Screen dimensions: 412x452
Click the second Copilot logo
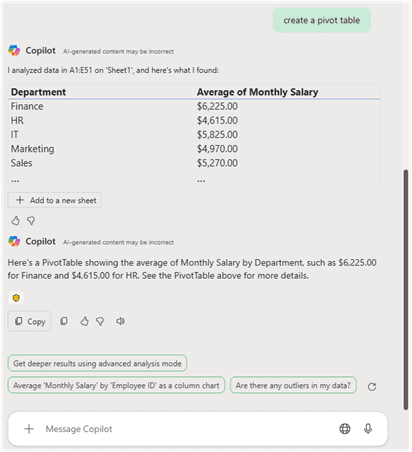[x=14, y=241]
